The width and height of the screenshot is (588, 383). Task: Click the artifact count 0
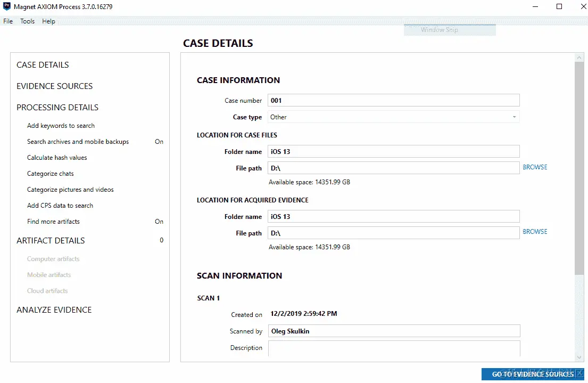coord(162,240)
